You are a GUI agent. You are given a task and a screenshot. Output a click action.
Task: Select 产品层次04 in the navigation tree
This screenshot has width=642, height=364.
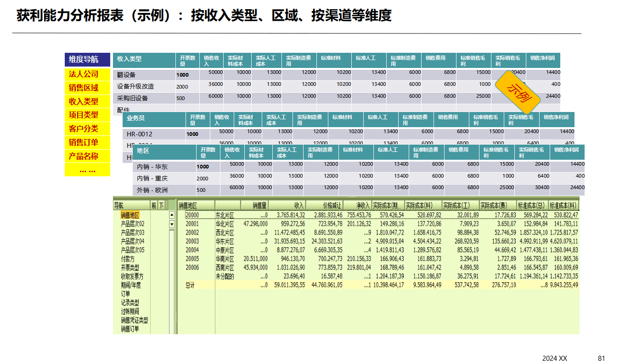133,241
